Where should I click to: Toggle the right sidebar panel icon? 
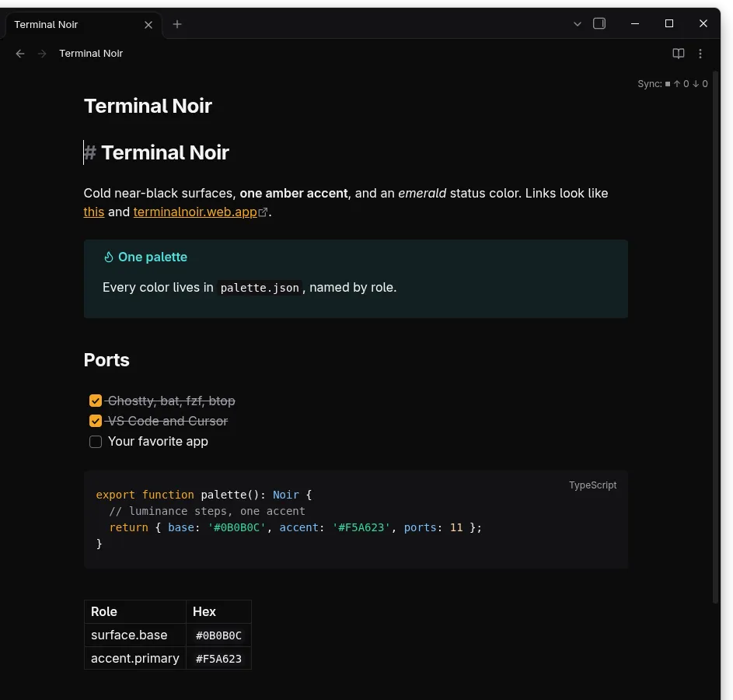(599, 23)
